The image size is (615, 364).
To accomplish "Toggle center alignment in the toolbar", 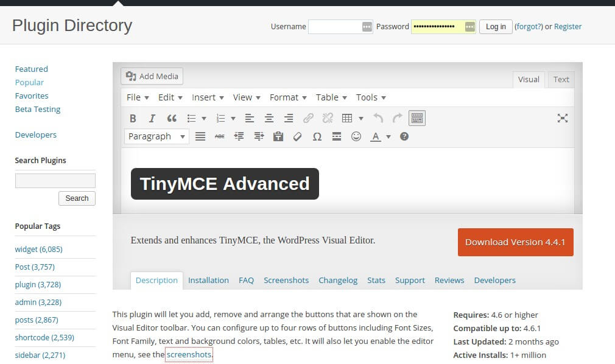I will [269, 118].
